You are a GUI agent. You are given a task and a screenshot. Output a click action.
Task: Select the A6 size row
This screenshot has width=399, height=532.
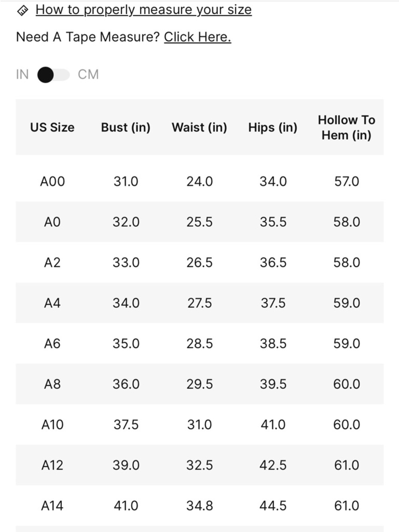(199, 343)
